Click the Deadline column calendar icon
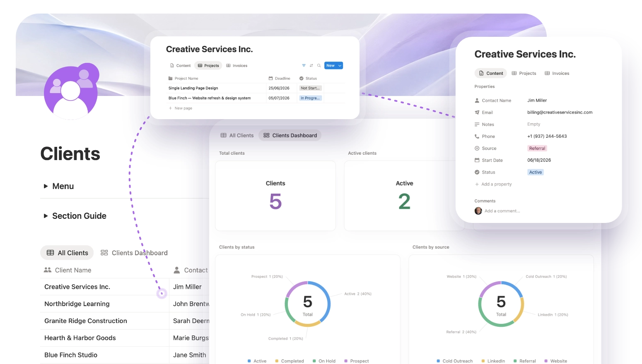 [270, 78]
